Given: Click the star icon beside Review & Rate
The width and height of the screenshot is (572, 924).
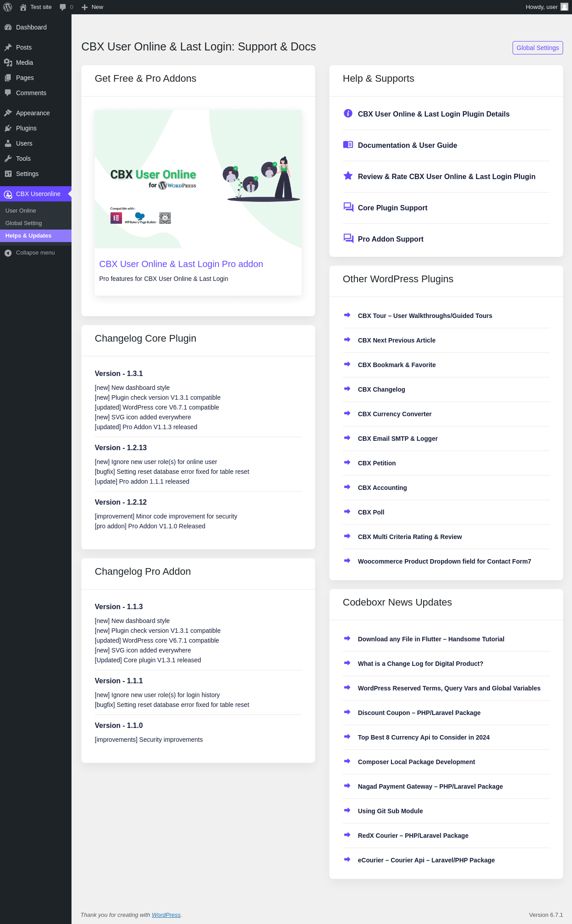Looking at the screenshot, I should coord(348,176).
